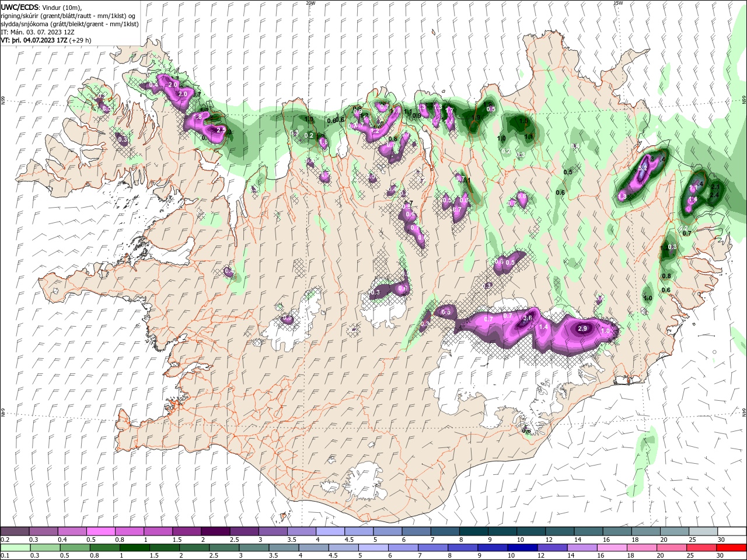Image resolution: width=747 pixels, height=560 pixels.
Task: Pick the dark blue swatch above lower-row 10
Action: (x=522, y=548)
